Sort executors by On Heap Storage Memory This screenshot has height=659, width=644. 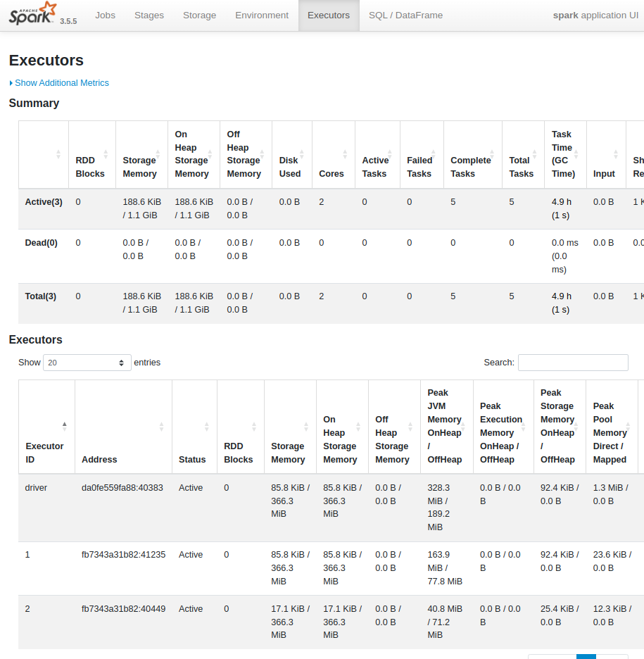[x=342, y=427]
